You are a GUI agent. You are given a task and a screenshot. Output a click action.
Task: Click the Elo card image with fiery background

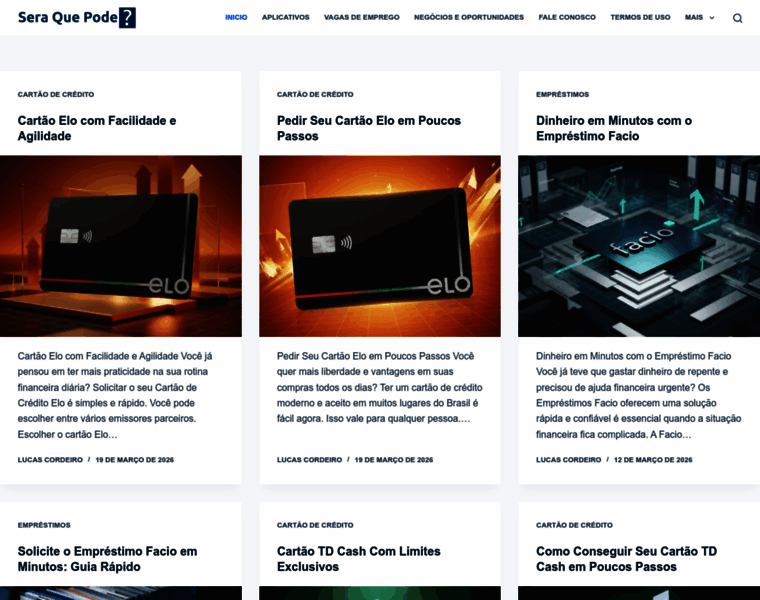coord(380,246)
